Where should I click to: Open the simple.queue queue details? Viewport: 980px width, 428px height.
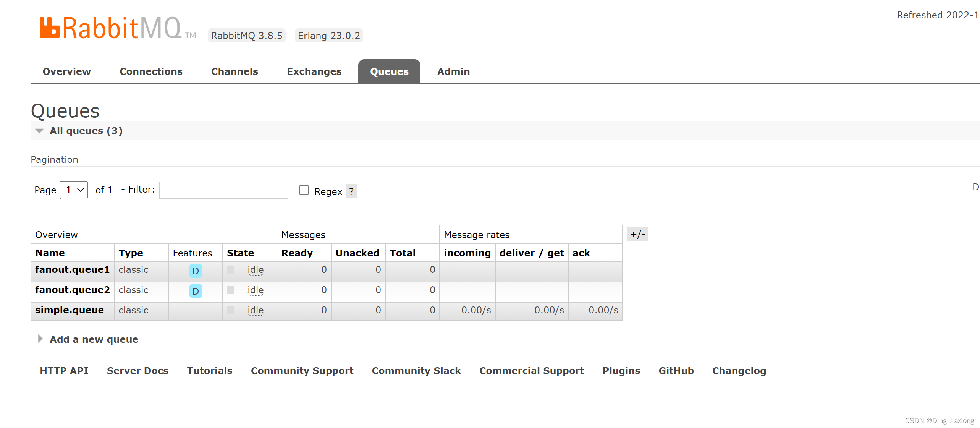70,310
